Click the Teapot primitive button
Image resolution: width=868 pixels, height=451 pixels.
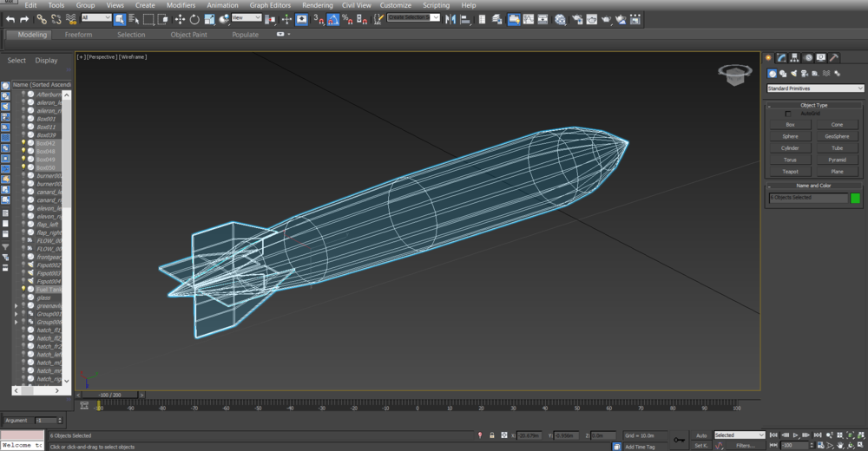point(790,172)
